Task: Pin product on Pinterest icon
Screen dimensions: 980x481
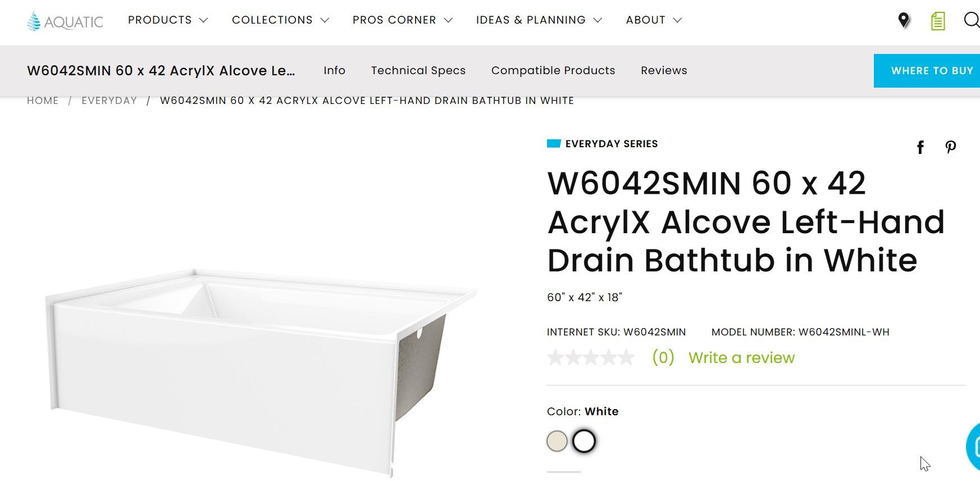Action: (950, 147)
